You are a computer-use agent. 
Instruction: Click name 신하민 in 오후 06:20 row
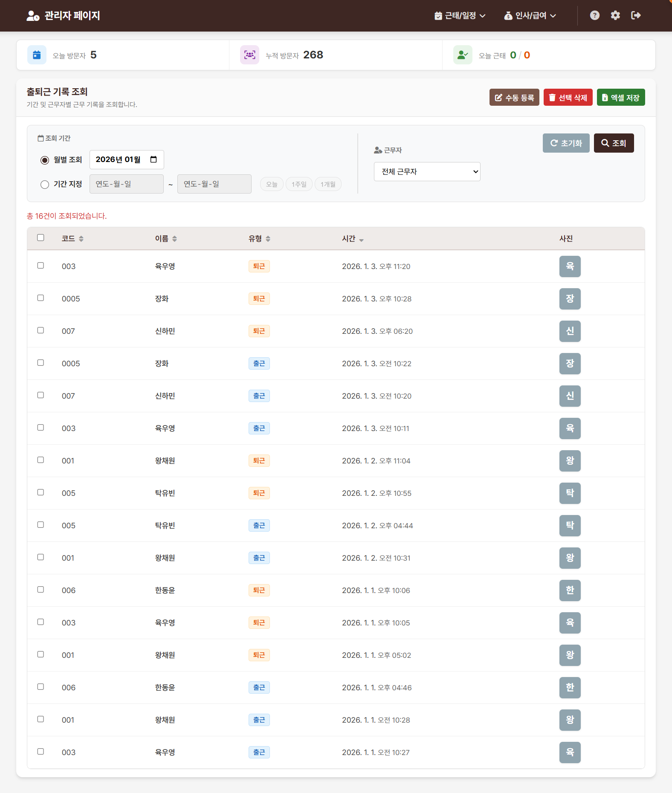[165, 331]
